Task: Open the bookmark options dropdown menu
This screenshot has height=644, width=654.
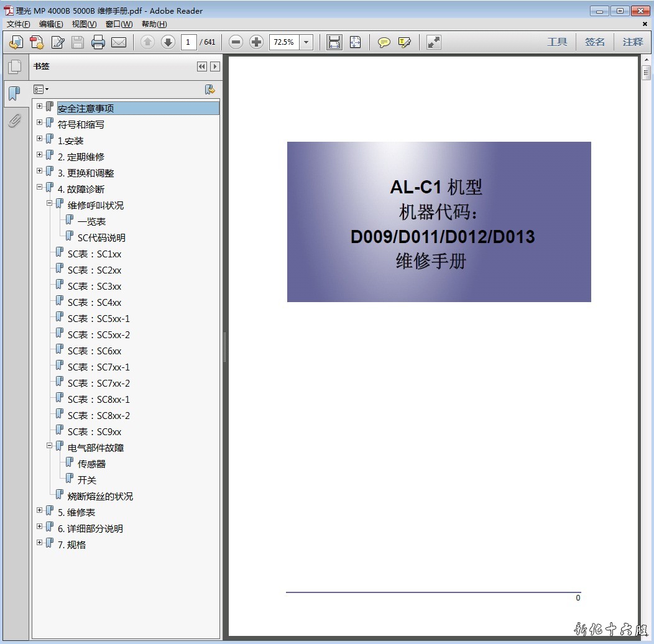Action: click(41, 90)
